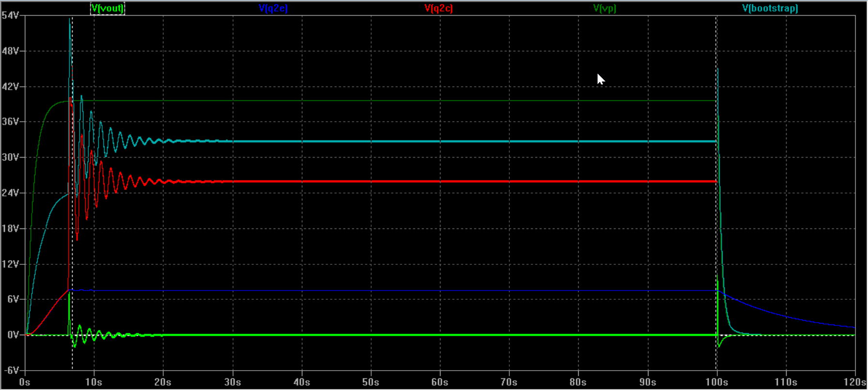Click the 110s time axis label

point(786,382)
